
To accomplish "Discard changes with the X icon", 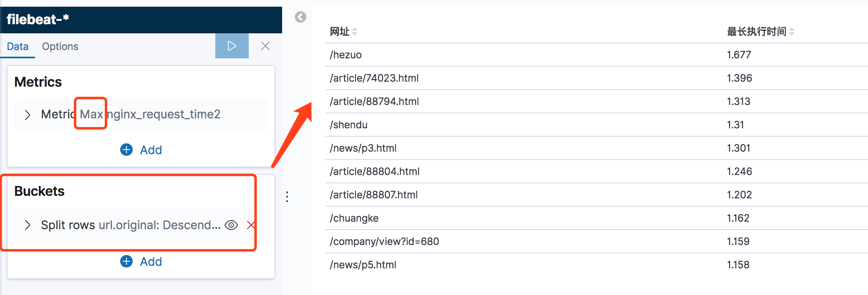I will point(265,46).
